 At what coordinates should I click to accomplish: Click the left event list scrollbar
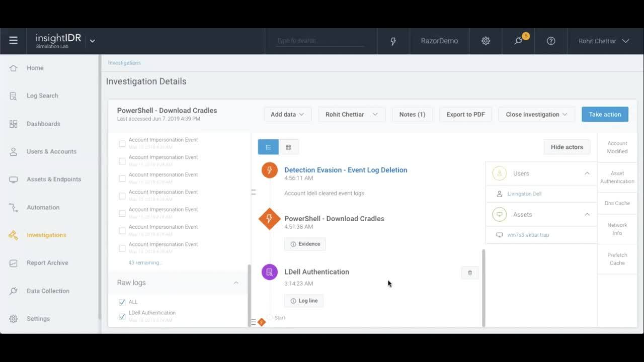[x=249, y=296]
